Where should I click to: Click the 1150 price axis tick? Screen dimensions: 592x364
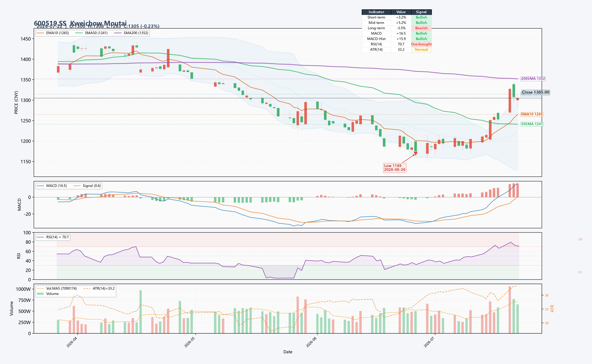point(25,162)
